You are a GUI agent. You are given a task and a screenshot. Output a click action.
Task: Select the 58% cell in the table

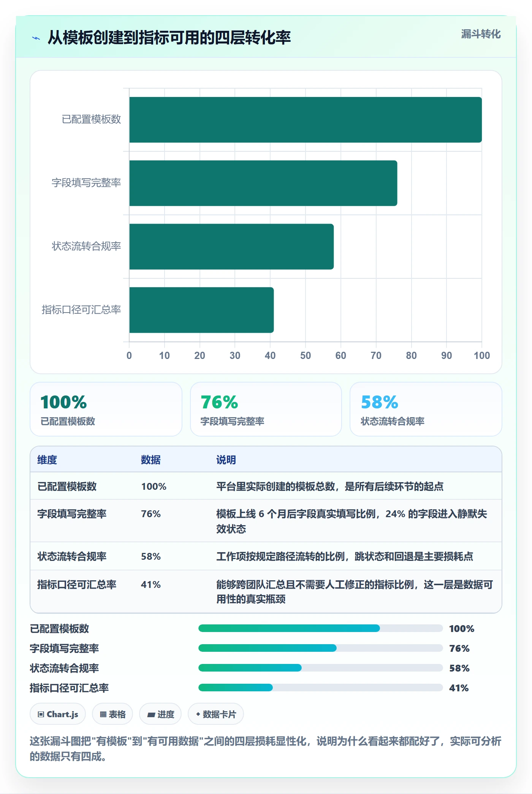click(151, 556)
